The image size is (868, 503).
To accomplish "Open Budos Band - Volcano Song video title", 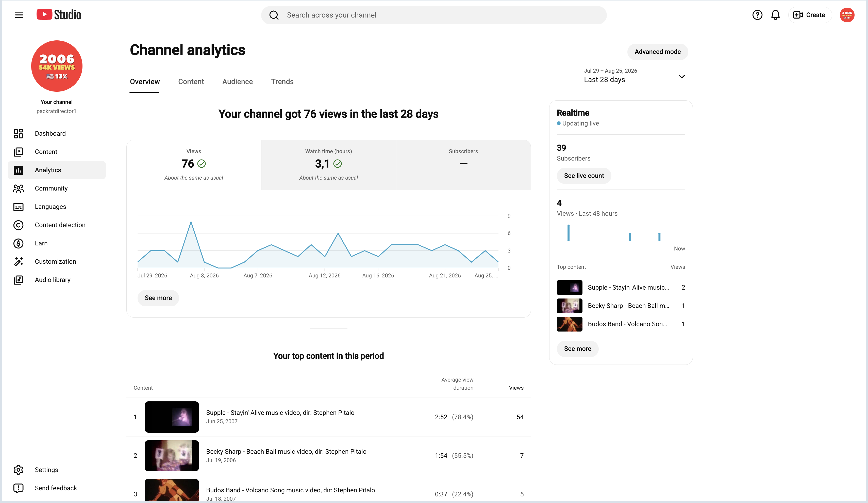I will point(290,490).
